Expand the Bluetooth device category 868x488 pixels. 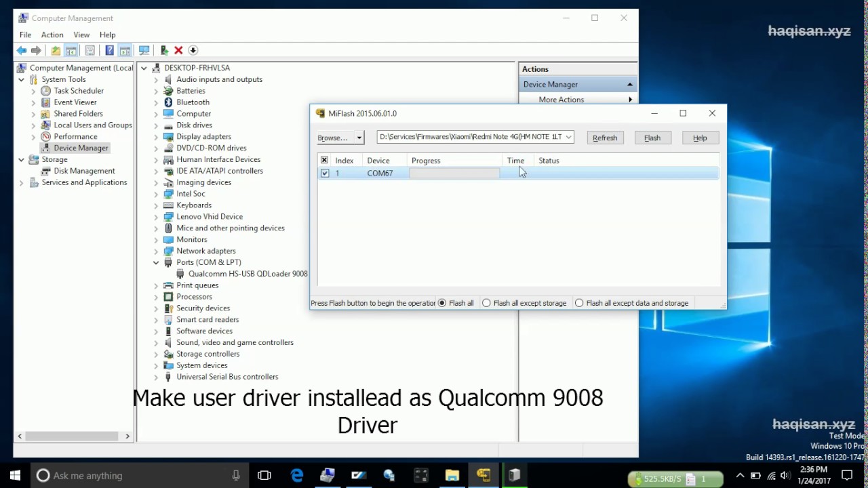[156, 102]
